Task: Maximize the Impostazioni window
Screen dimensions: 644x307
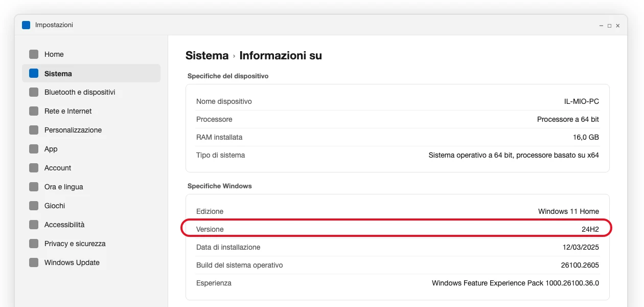Action: tap(609, 26)
